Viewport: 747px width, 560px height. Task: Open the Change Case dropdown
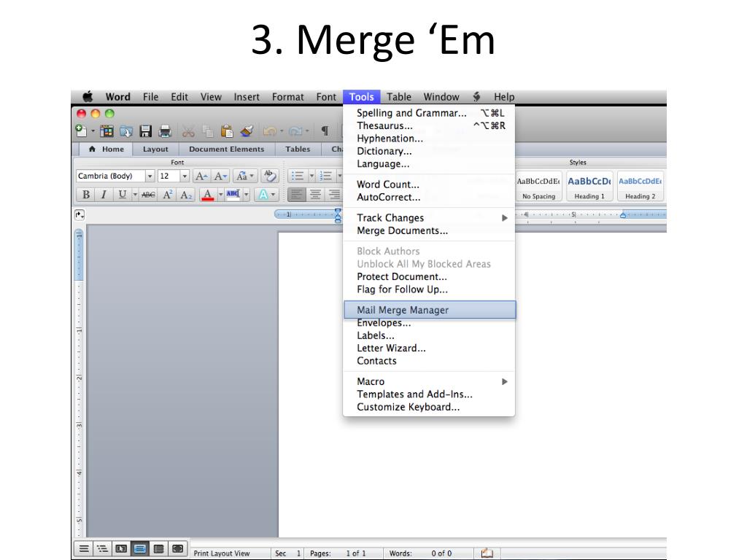pyautogui.click(x=245, y=176)
